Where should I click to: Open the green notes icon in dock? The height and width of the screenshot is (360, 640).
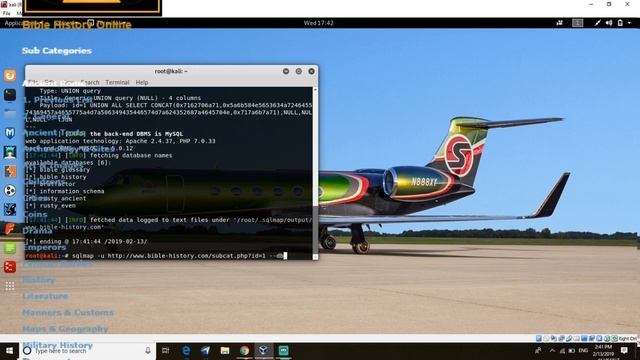[x=10, y=248]
